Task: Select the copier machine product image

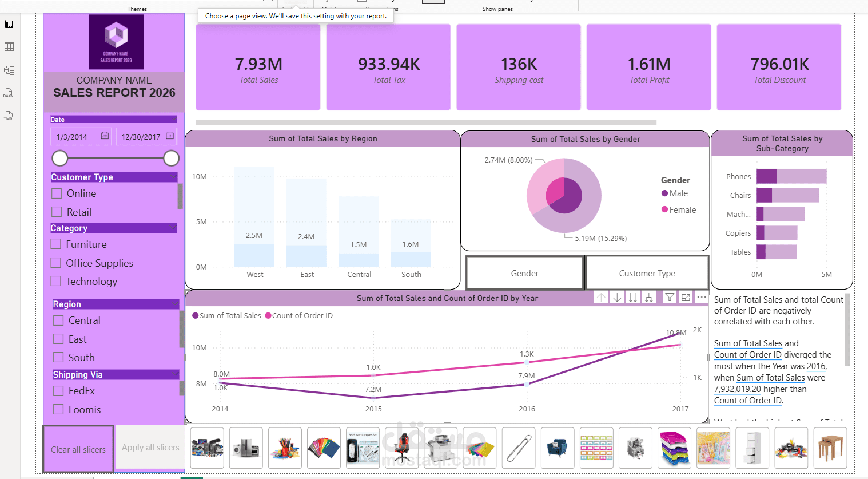Action: pyautogui.click(x=441, y=448)
